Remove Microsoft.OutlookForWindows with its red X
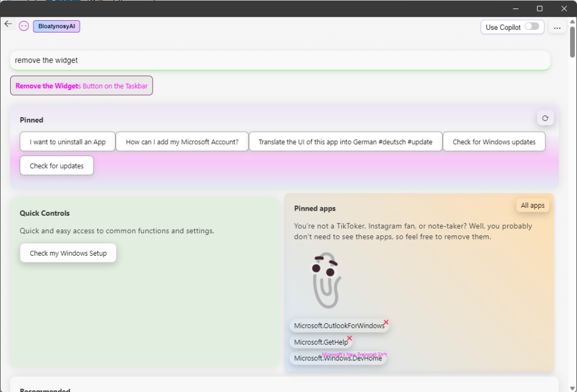 386,322
